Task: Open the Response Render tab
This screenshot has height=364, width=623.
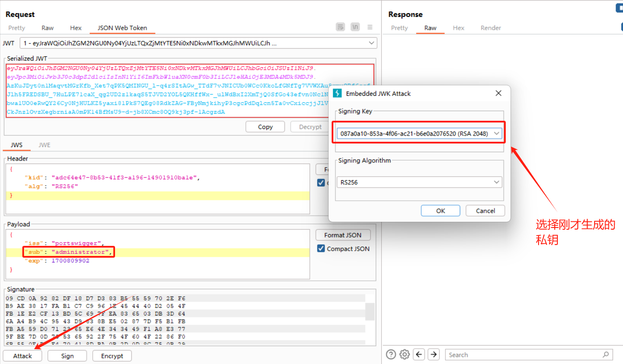Action: point(491,28)
